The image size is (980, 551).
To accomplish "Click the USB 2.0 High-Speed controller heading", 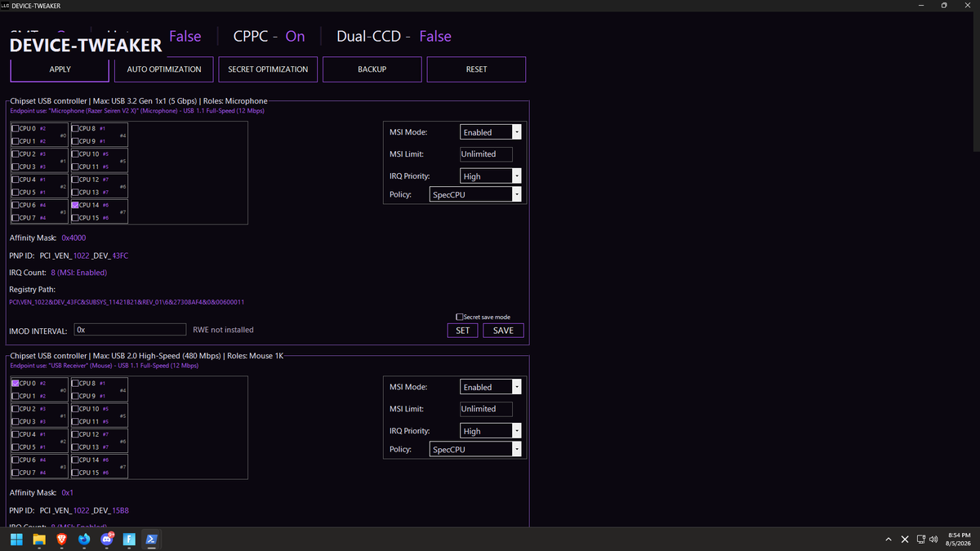I will [146, 357].
